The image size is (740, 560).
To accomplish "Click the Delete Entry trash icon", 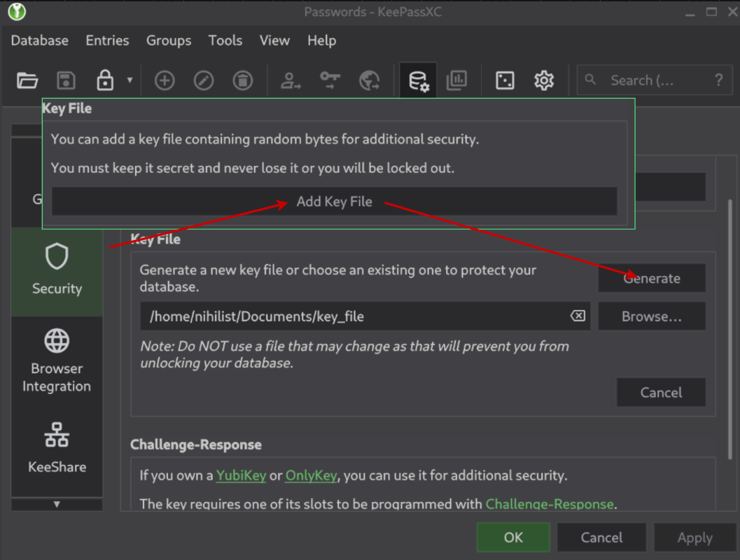I will (x=243, y=80).
